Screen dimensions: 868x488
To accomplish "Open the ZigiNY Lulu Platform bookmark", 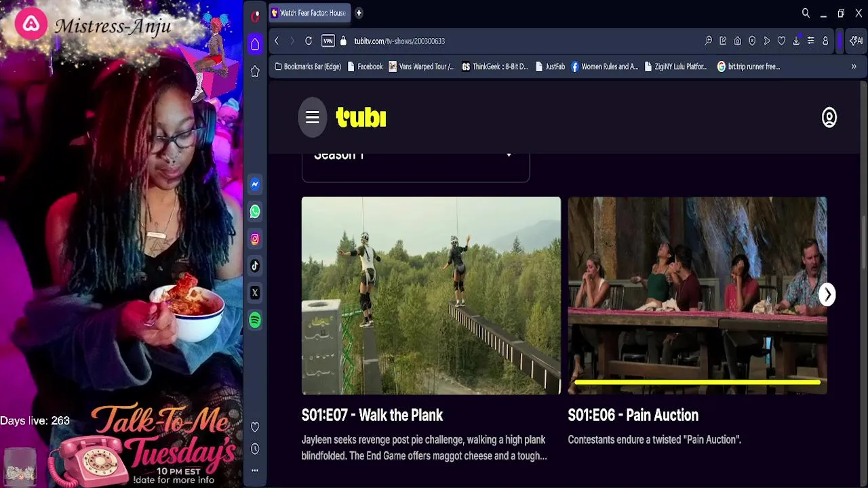I will coord(676,66).
